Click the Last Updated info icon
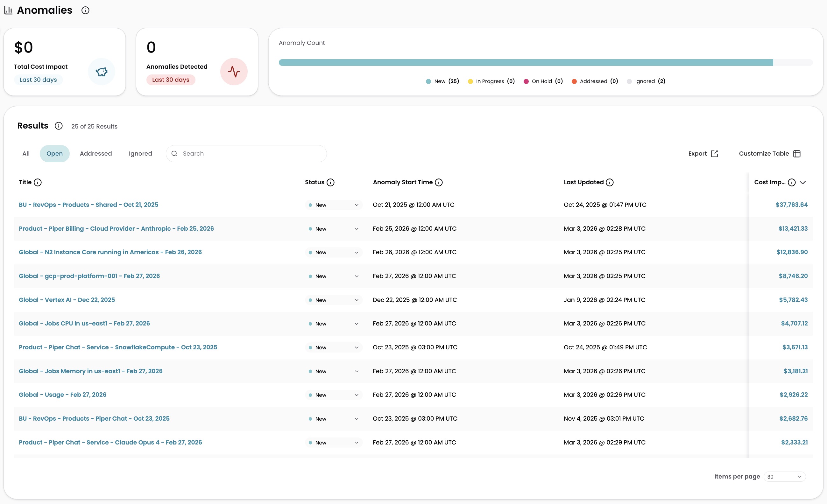The image size is (827, 504). (610, 182)
